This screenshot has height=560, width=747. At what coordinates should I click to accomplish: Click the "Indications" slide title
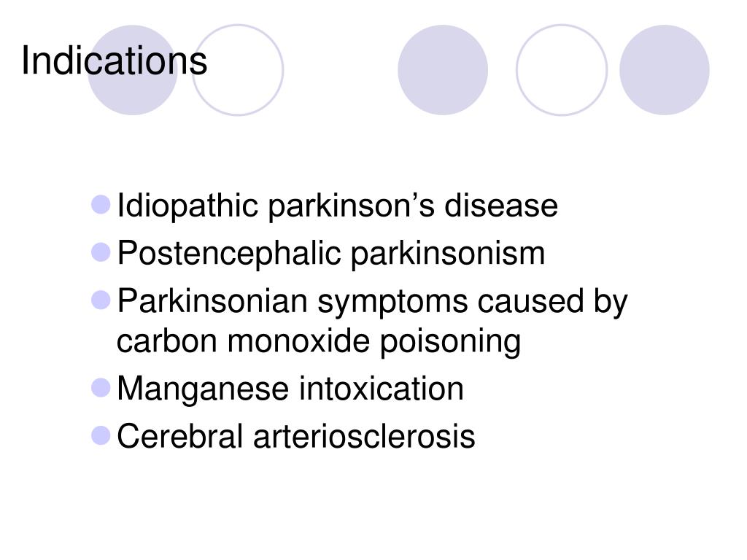(x=115, y=61)
